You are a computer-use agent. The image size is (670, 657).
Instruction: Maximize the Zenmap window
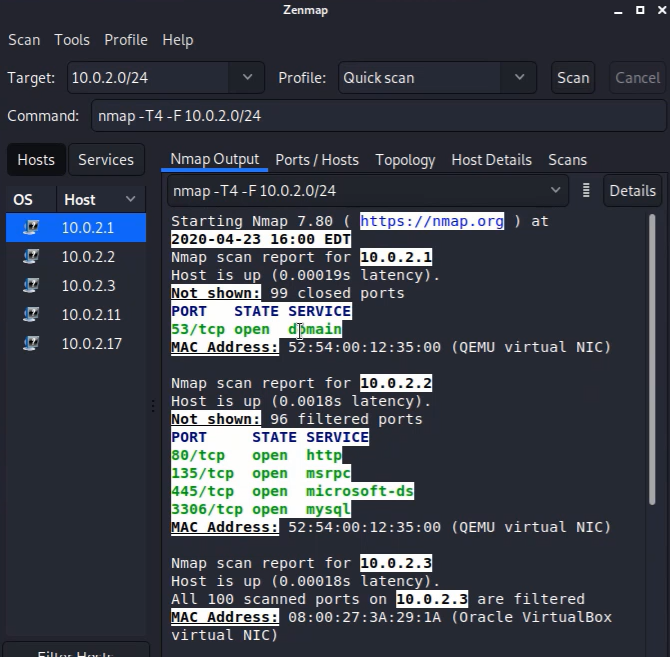pyautogui.click(x=640, y=10)
